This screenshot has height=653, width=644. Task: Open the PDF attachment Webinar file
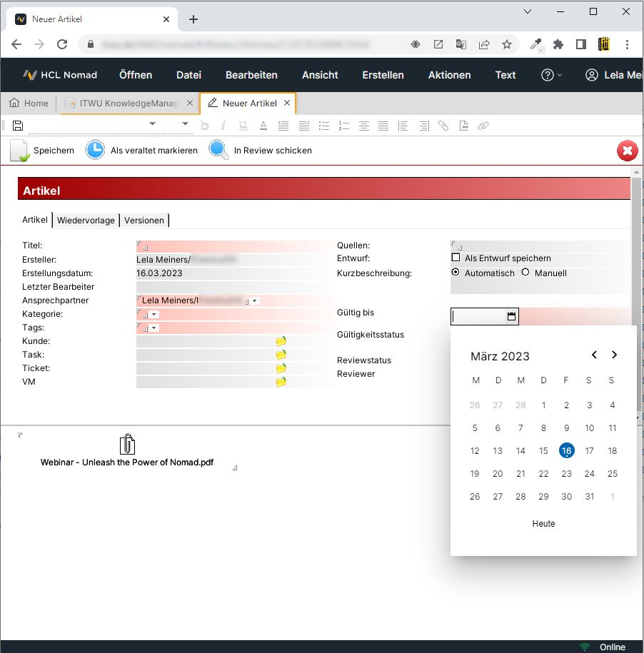pyautogui.click(x=127, y=445)
